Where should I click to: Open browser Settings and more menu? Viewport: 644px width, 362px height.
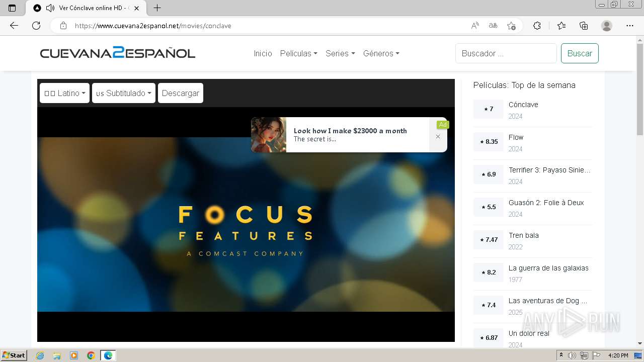tap(630, 26)
